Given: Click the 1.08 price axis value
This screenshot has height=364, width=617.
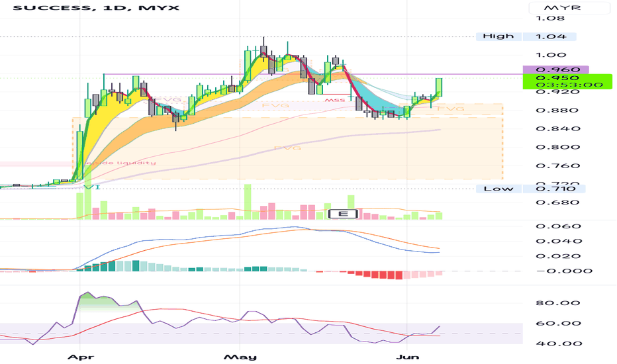Looking at the screenshot, I should point(550,19).
